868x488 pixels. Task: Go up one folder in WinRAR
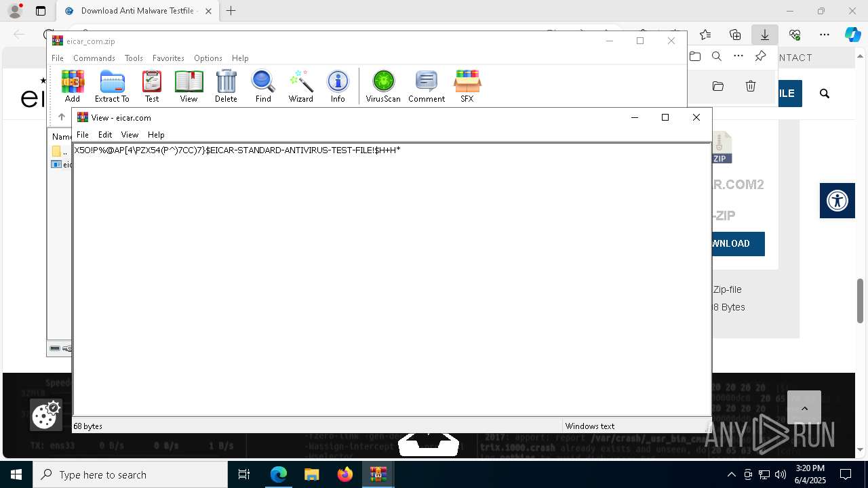coord(62,117)
